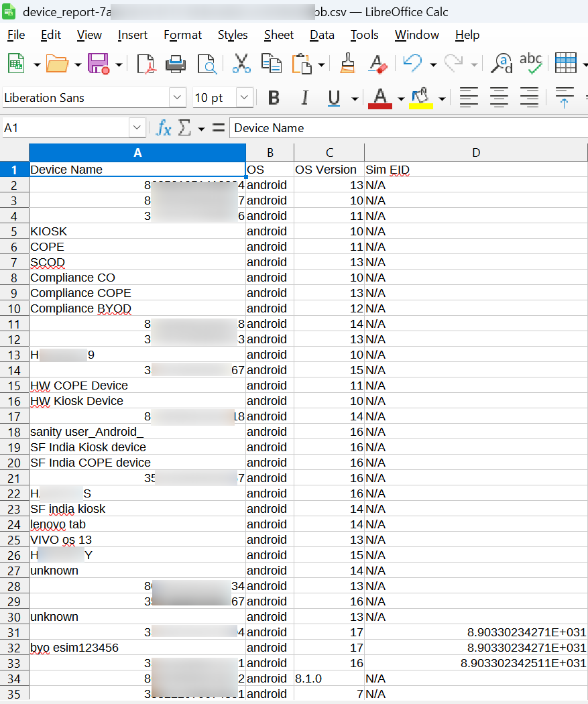Image resolution: width=588 pixels, height=704 pixels.
Task: Click the Sum sigma icon
Action: 184,128
